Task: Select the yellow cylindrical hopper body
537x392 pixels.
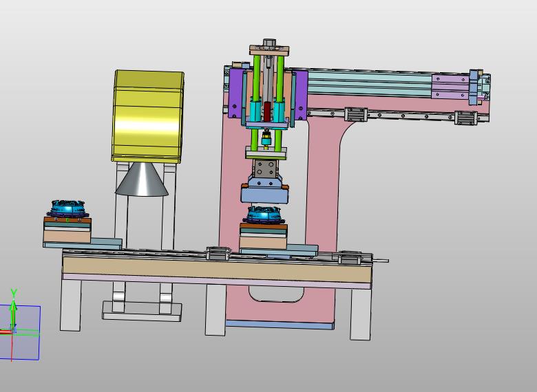Action: click(x=147, y=116)
